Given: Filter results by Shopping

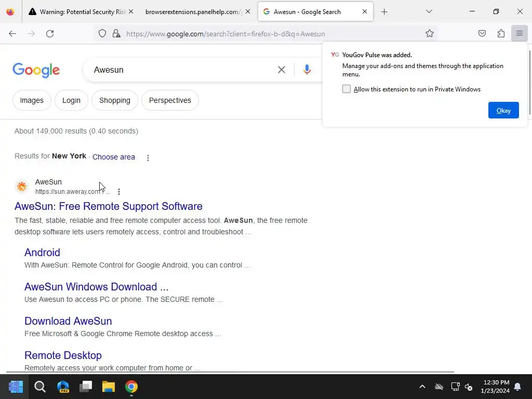Looking at the screenshot, I should 115,100.
